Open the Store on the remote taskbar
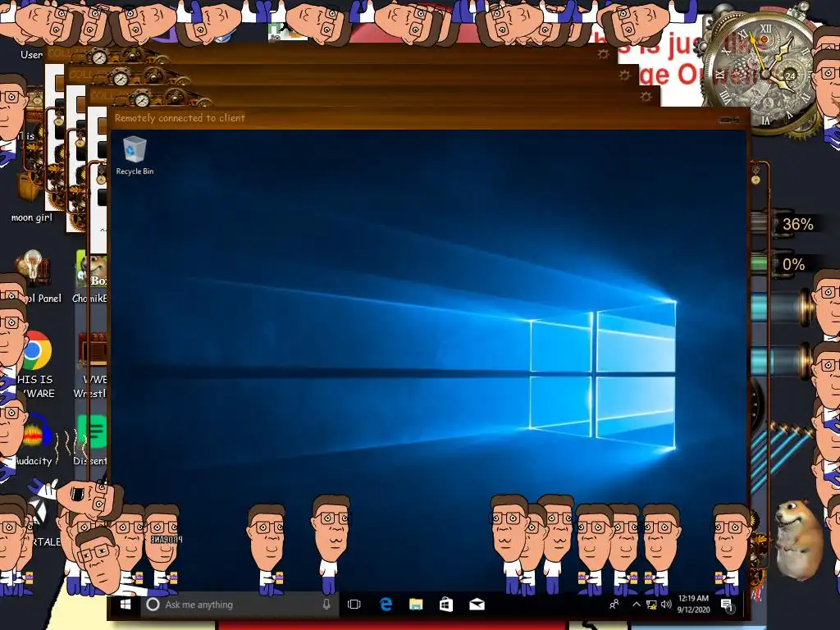 (x=446, y=605)
